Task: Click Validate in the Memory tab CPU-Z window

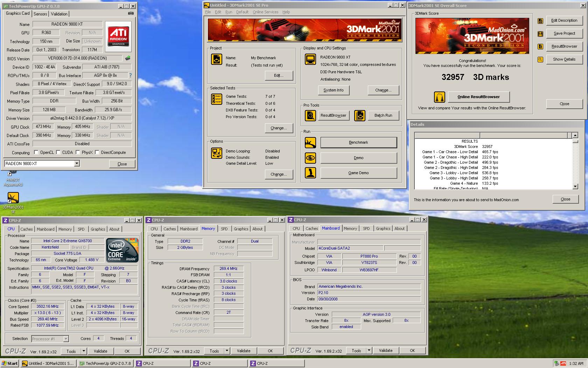Action: click(244, 350)
